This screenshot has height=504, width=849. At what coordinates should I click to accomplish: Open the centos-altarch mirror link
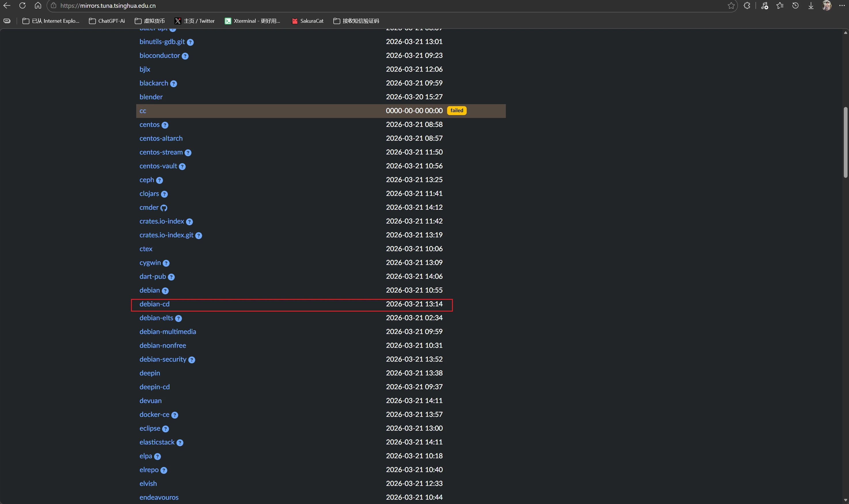(x=161, y=139)
